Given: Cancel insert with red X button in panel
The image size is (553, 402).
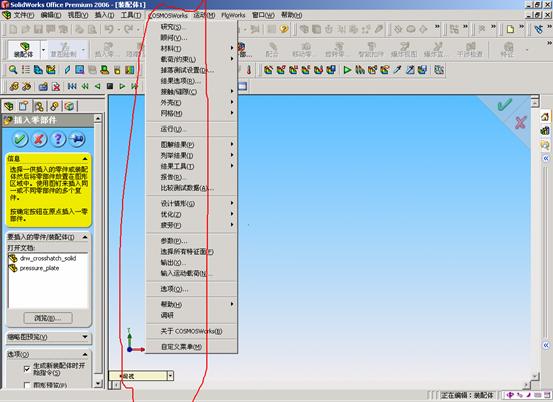Looking at the screenshot, I should [39, 139].
